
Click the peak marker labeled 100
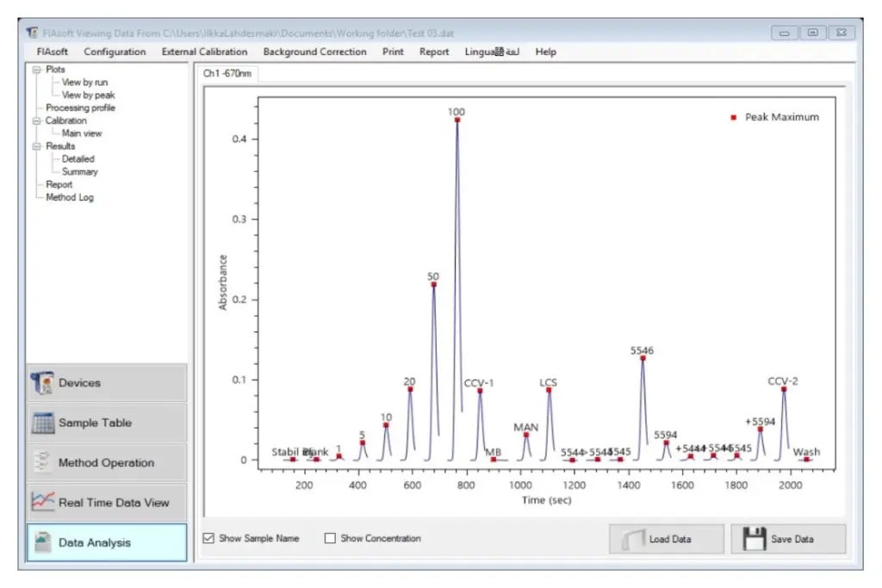pyautogui.click(x=457, y=121)
